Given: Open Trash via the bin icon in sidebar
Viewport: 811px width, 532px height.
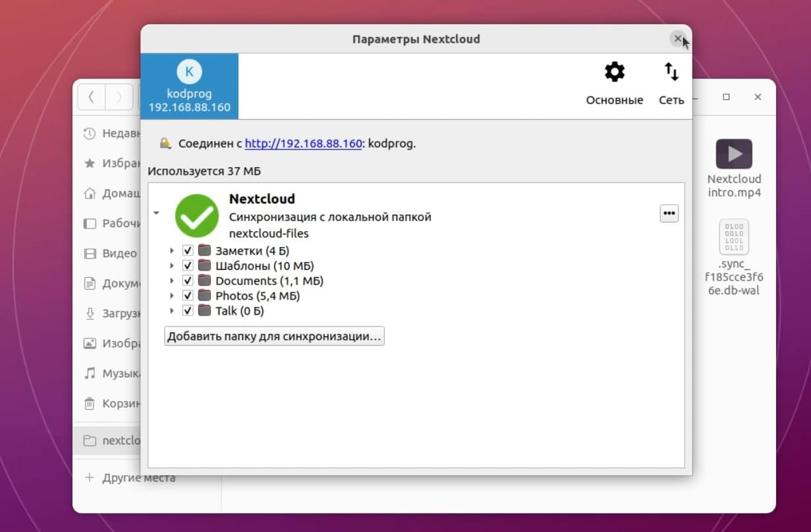Looking at the screenshot, I should click(x=90, y=403).
